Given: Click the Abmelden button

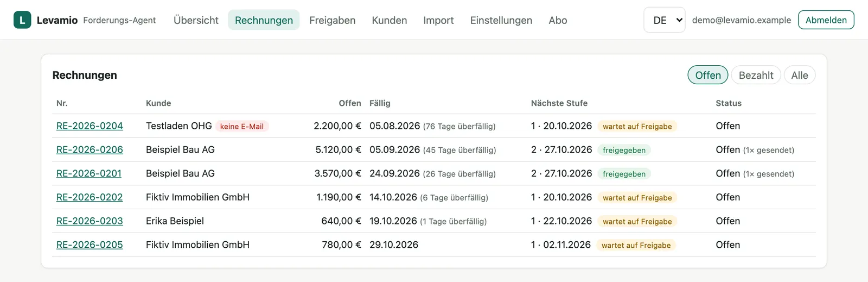Looking at the screenshot, I should pyautogui.click(x=826, y=20).
